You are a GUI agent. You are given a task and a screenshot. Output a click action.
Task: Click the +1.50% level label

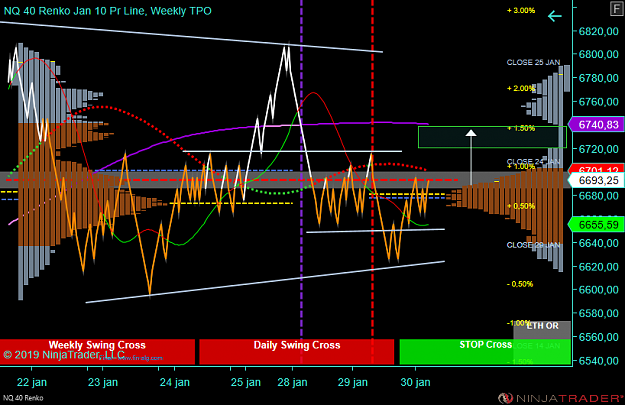click(x=521, y=128)
